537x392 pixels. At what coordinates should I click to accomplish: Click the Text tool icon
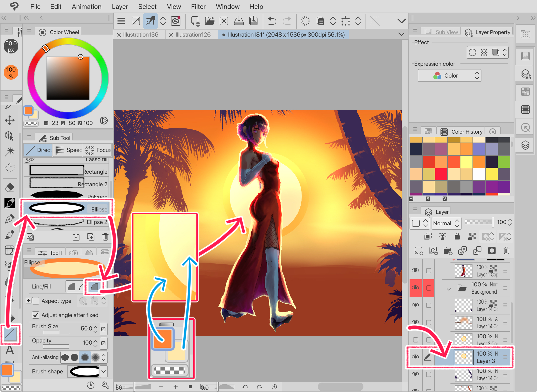coord(10,350)
